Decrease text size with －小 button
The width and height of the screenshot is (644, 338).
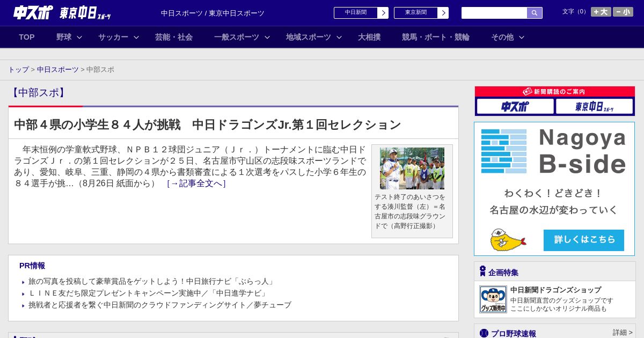623,12
